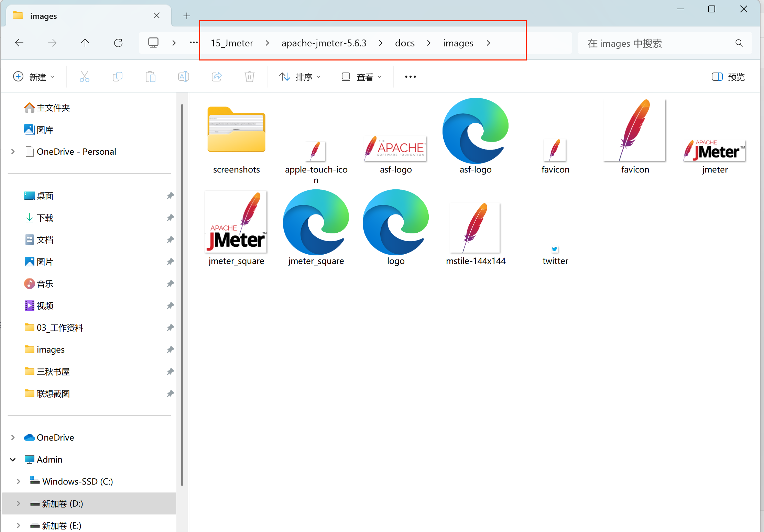
Task: Navigate to docs breadcrumb
Action: tap(405, 43)
